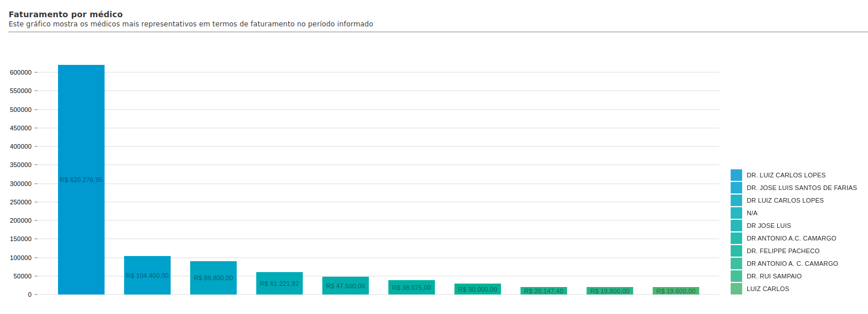This screenshot has width=868, height=314.
Task: Click the DR. RUI SAMPAIO legend swatch
Action: (736, 276)
